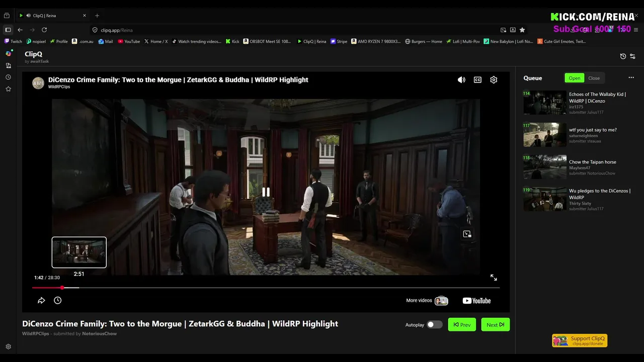
Task: Open the WildRPClips channel avatar
Action: 38,83
